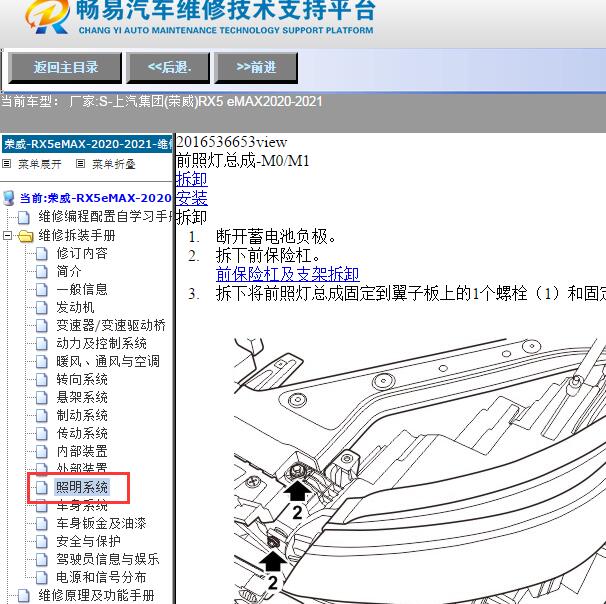Click the page icon next to 发动机
Viewport: 606px width, 604px height.
[42, 308]
